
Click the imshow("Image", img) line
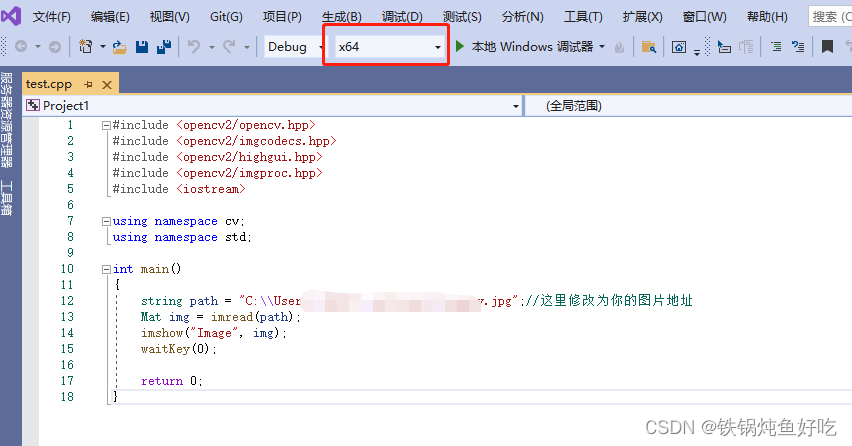pyautogui.click(x=213, y=333)
